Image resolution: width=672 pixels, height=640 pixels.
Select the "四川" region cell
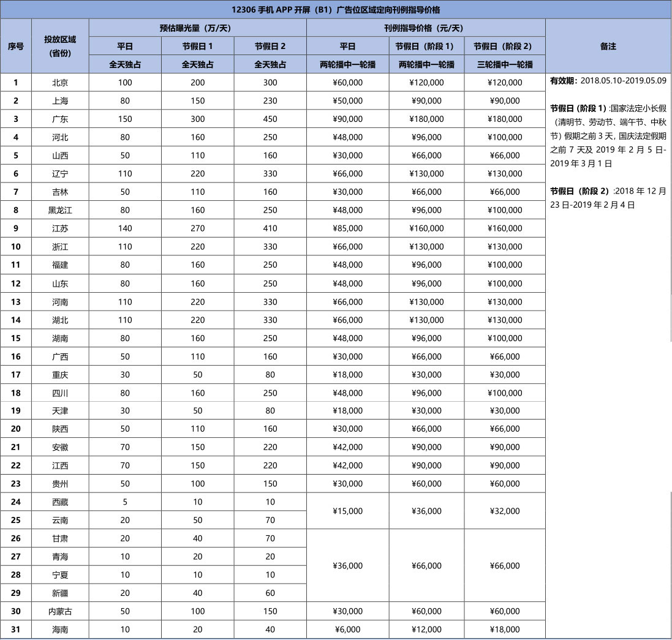[x=60, y=393]
